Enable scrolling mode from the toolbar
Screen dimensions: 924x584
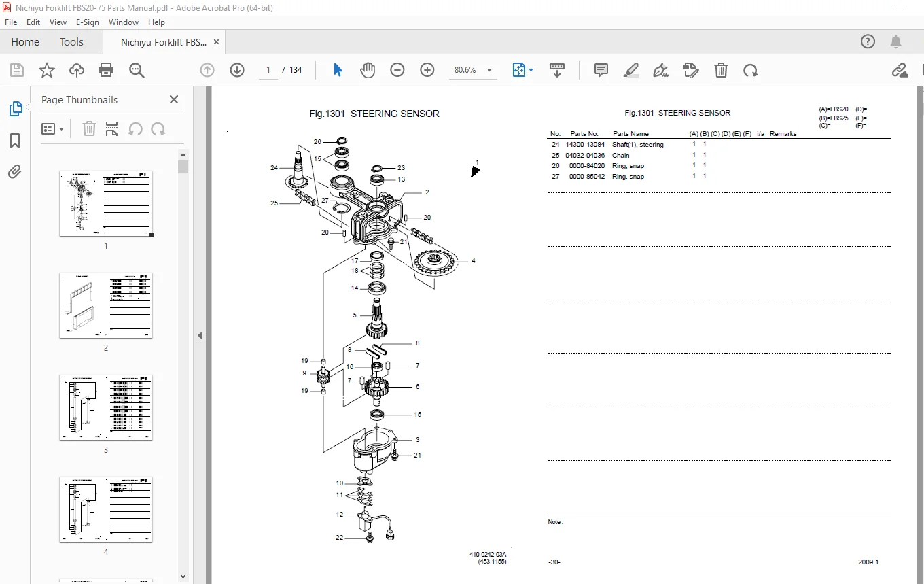point(557,70)
